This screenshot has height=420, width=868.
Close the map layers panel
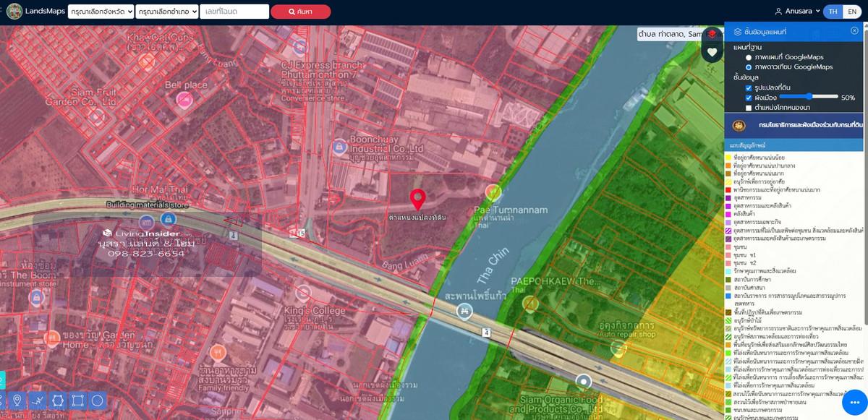point(854,31)
